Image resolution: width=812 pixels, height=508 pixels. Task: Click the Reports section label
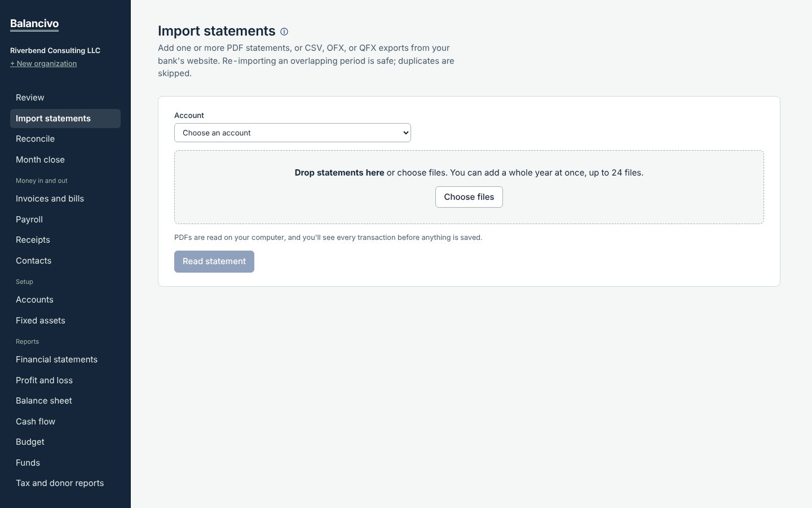[27, 341]
